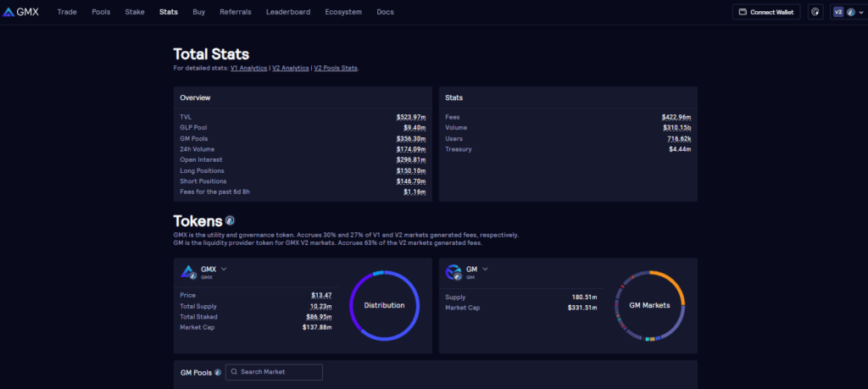Image resolution: width=868 pixels, height=389 pixels.
Task: Select the Stats nav item
Action: pyautogui.click(x=169, y=12)
